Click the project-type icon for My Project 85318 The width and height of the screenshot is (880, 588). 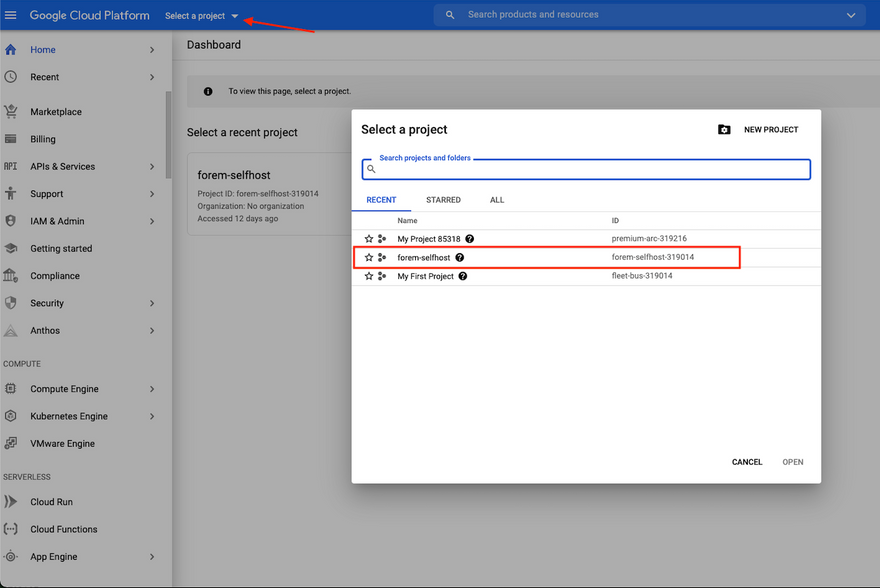tap(382, 238)
